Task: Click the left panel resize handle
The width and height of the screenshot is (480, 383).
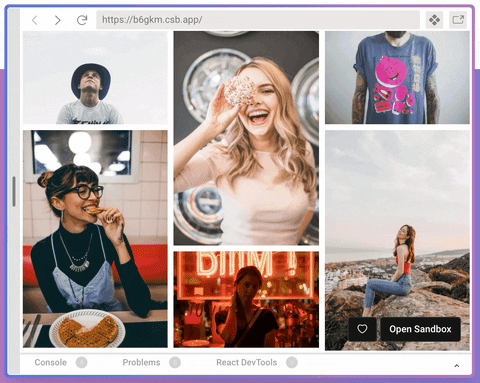Action: click(x=14, y=191)
